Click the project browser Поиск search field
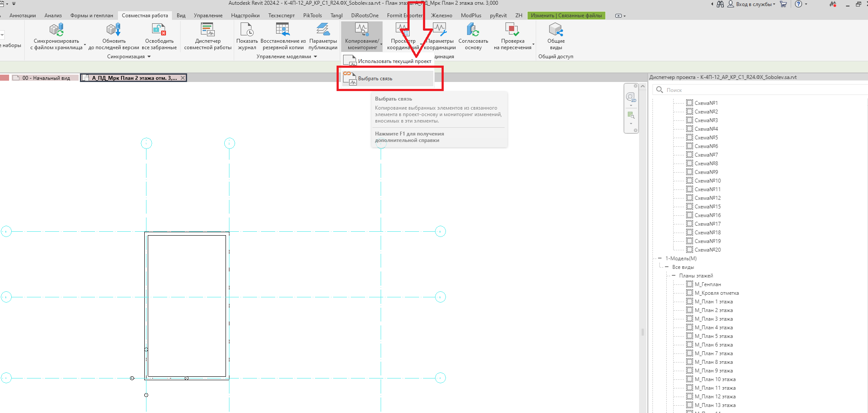 tap(761, 90)
